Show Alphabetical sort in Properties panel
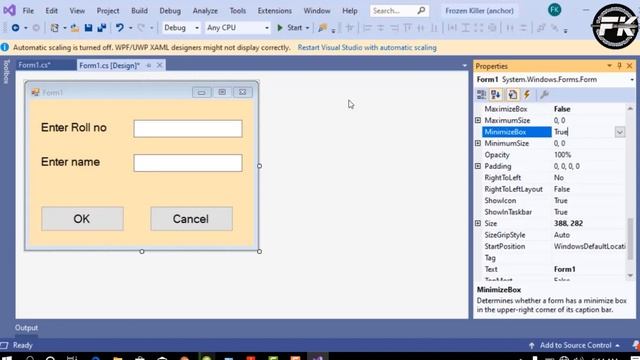This screenshot has width=640, height=360. pos(496,95)
